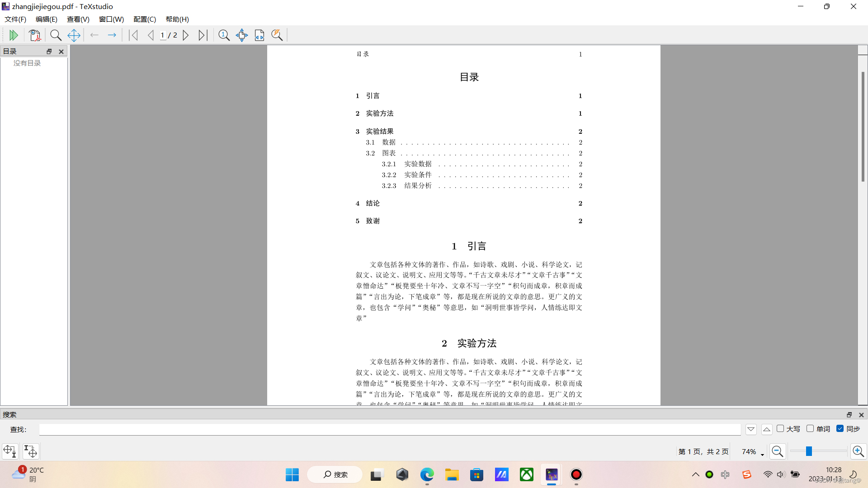Uncheck the 同步 sync checkbox

pyautogui.click(x=840, y=428)
